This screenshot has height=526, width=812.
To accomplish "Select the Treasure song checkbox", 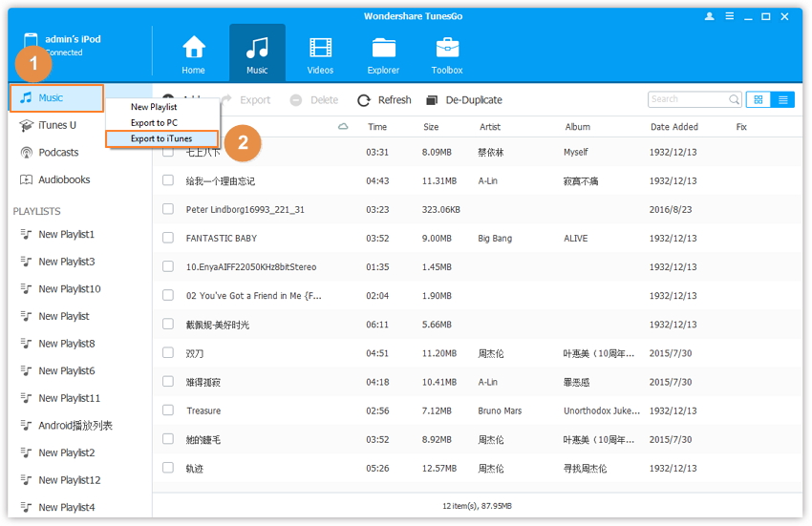I will [168, 410].
